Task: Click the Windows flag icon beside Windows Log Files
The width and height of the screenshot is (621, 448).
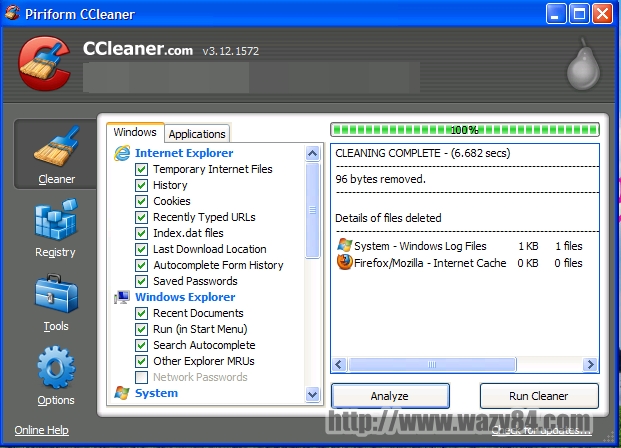Action: (x=344, y=246)
